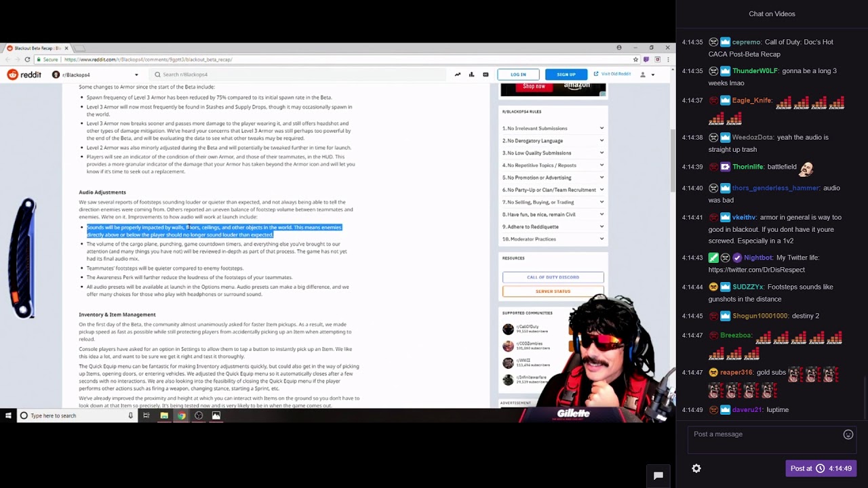Open the Reddit user account dropdown
Viewport: 868px width, 488px height.
click(648, 75)
